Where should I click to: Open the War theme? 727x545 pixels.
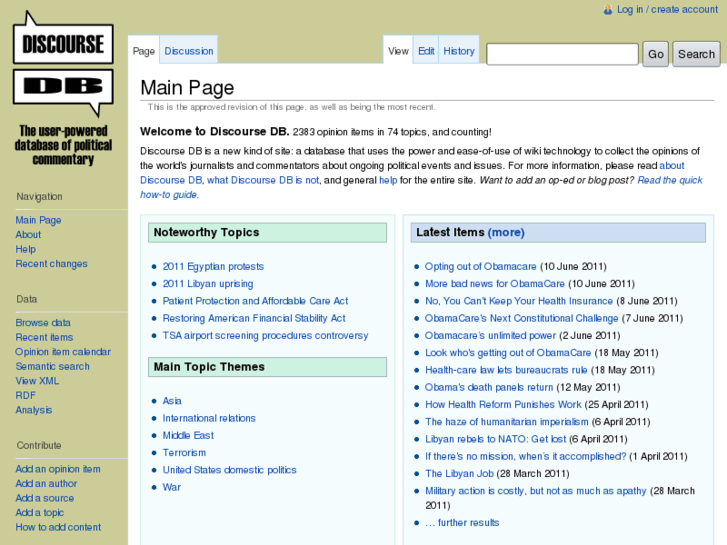pos(172,487)
